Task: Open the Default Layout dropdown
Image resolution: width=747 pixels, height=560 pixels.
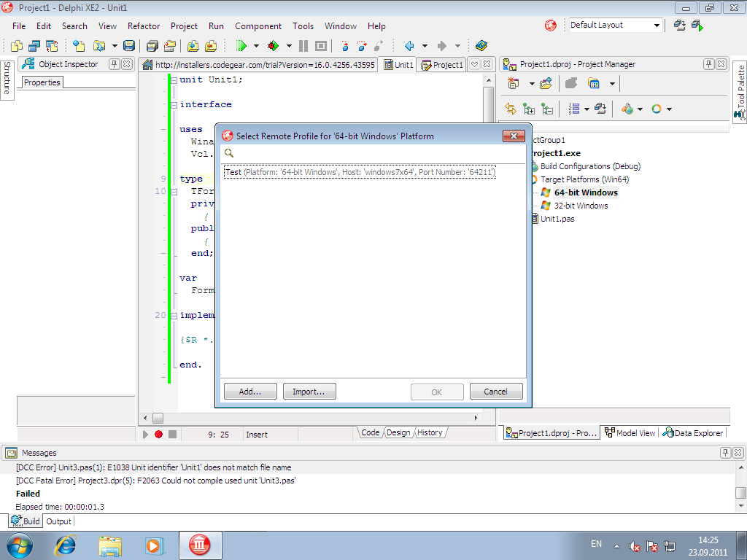Action: click(x=657, y=26)
